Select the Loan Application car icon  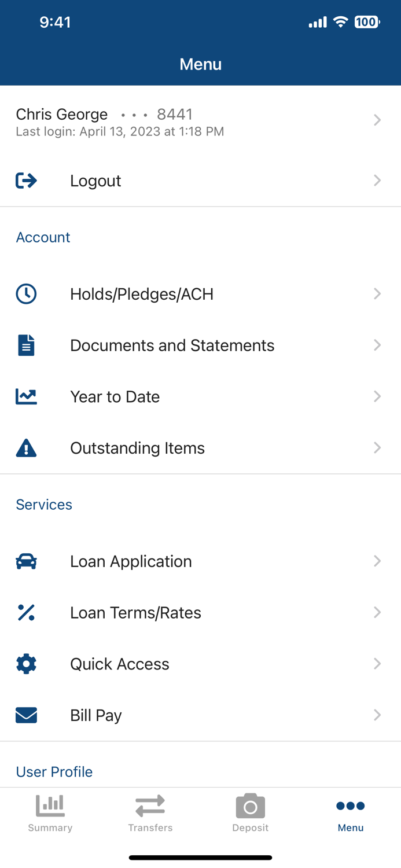pyautogui.click(x=26, y=561)
